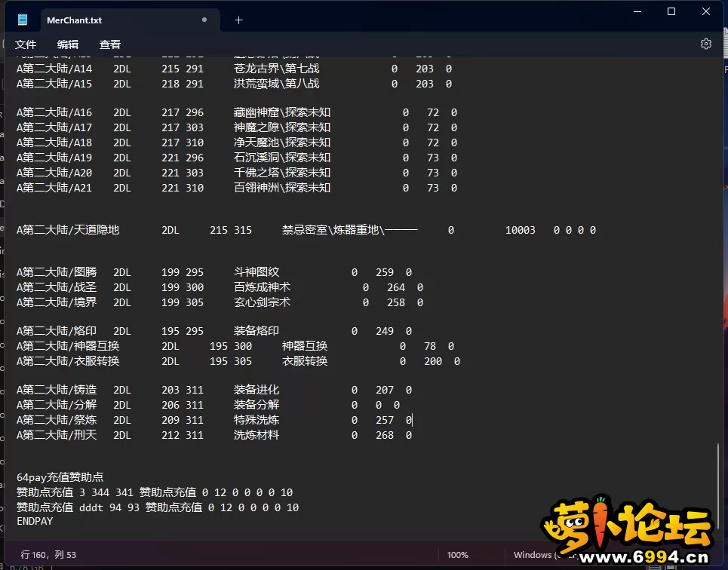Click text A第二大陆/神器互换
This screenshot has width=728, height=570.
pos(68,346)
